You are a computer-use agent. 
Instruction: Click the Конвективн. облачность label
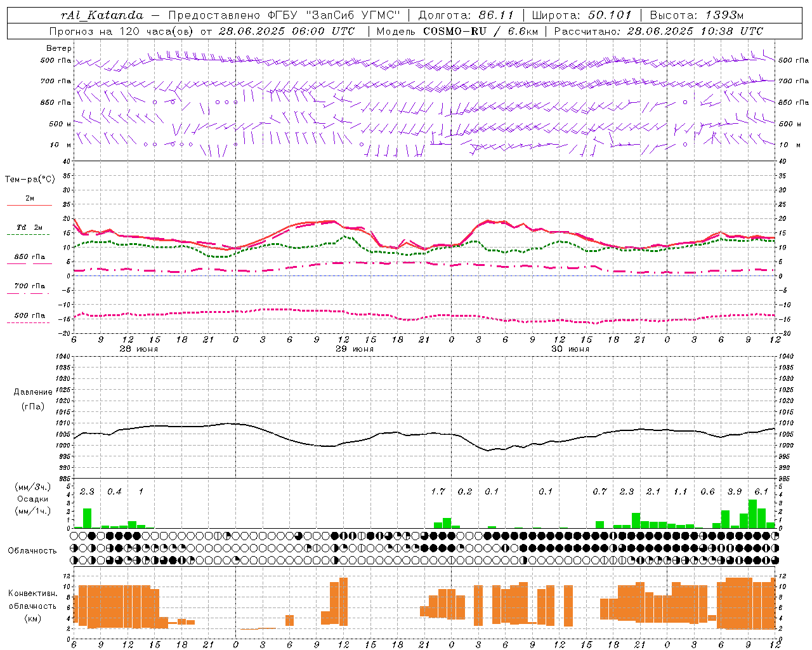[x=32, y=600]
